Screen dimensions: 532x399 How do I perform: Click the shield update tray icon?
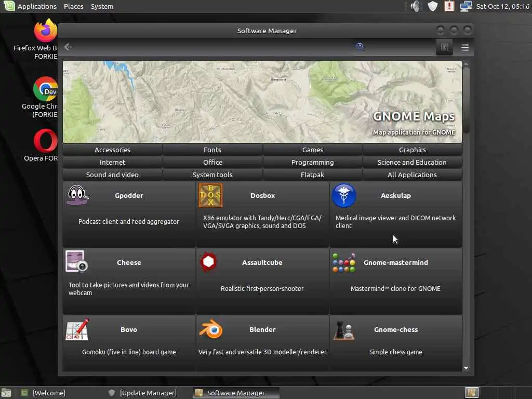[432, 6]
